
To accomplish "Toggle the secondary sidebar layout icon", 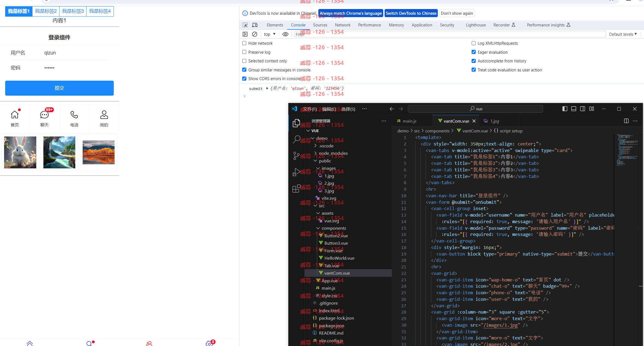I will (x=583, y=109).
